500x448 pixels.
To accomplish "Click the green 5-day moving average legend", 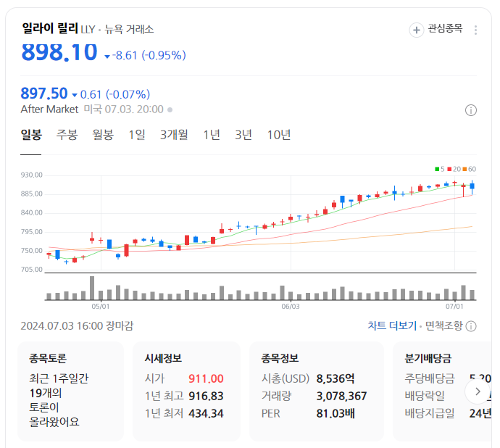I will point(439,169).
